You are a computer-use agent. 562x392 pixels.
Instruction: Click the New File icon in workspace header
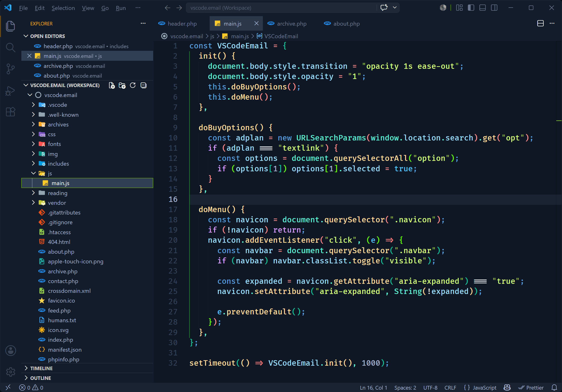(x=112, y=85)
